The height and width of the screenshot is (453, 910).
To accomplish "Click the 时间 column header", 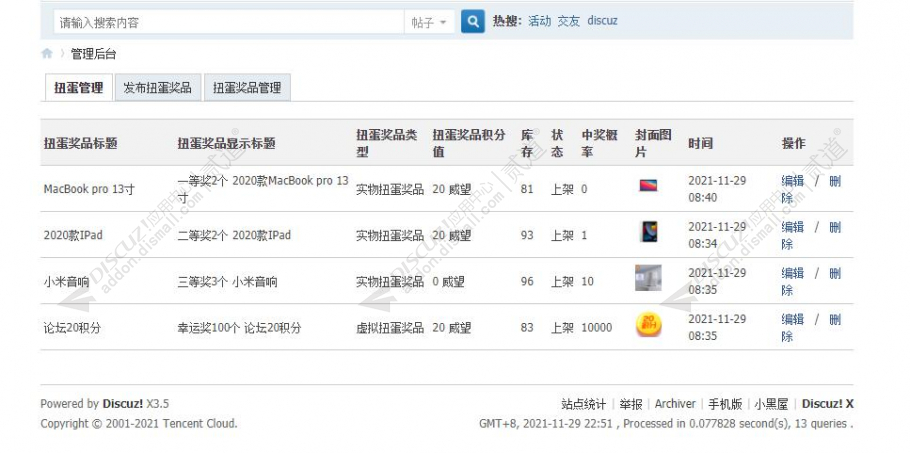I will [700, 144].
